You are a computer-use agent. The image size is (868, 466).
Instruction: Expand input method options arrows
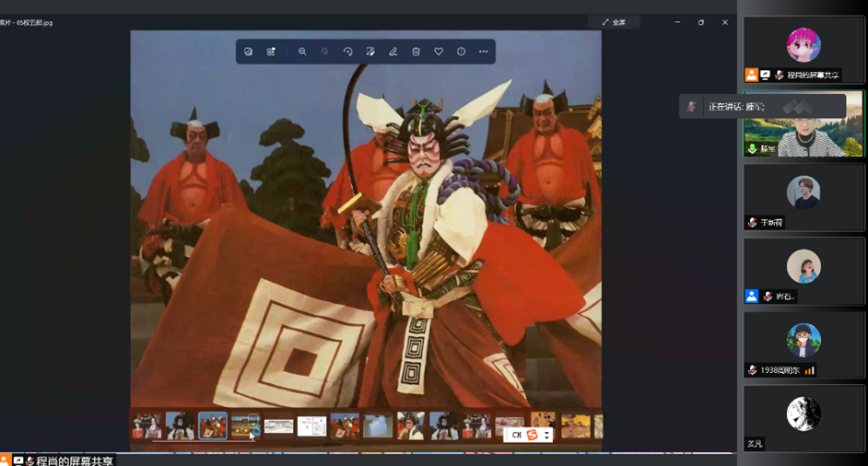[x=546, y=435]
